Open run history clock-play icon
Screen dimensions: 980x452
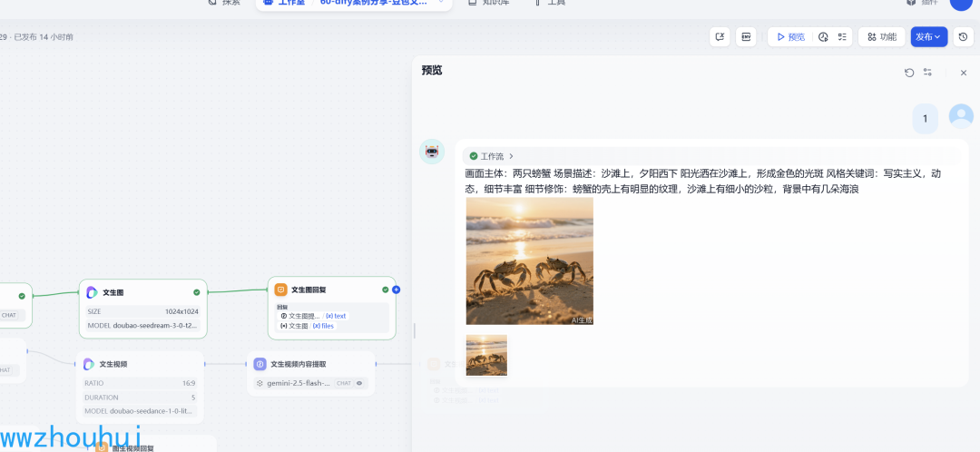pos(823,37)
